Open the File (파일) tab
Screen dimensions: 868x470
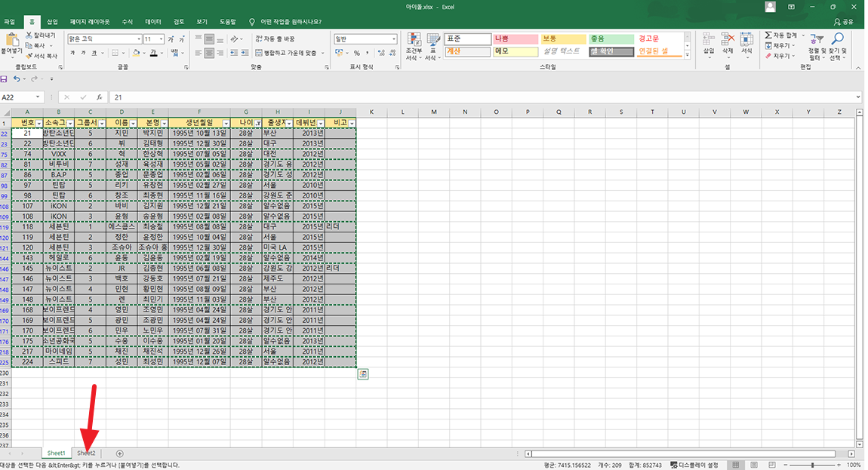tap(9, 22)
